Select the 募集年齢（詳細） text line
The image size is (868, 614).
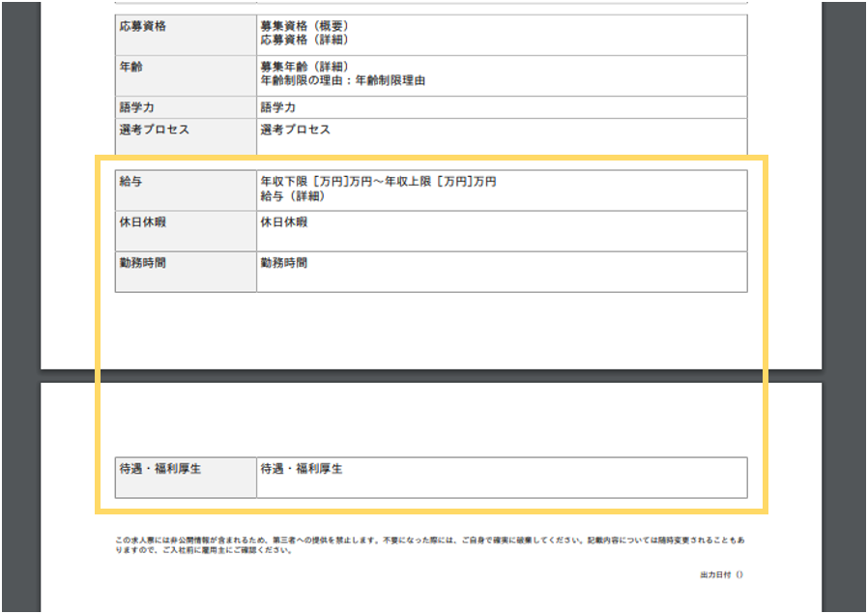tap(304, 67)
